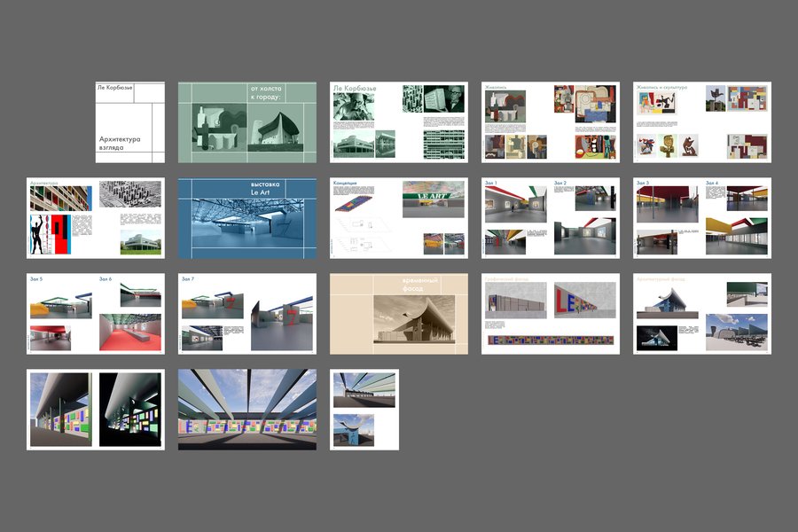Open the architectural facade spread with blue canopy
This screenshot has width=798, height=532.
click(702, 314)
